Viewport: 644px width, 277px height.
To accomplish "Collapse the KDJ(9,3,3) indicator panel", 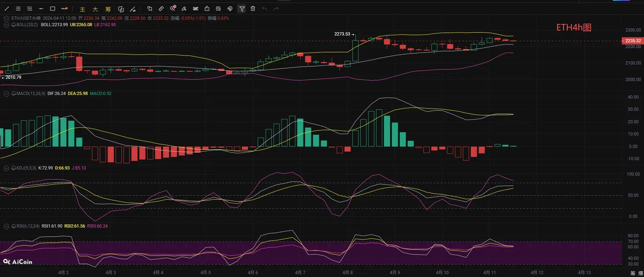I will click(6, 168).
